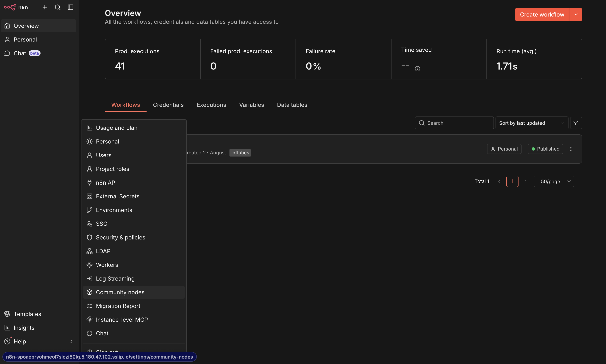This screenshot has height=364, width=606.
Task: Click the LDAP network icon
Action: tap(90, 251)
